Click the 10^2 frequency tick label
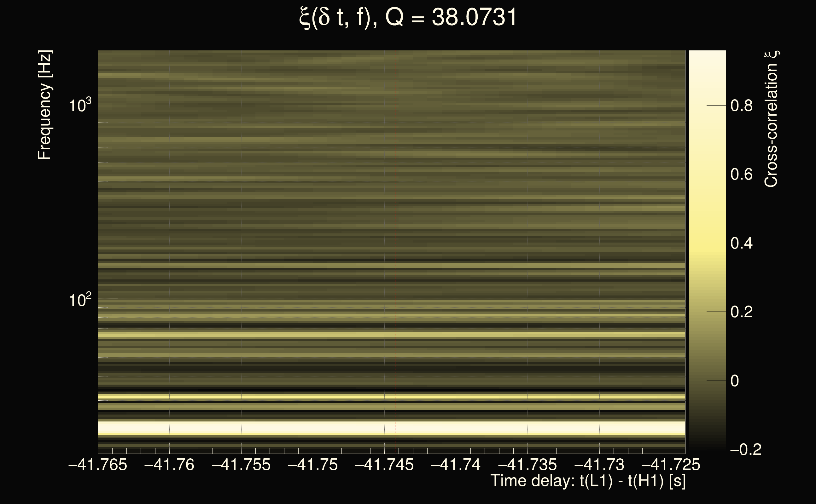The image size is (816, 504). coord(80,300)
